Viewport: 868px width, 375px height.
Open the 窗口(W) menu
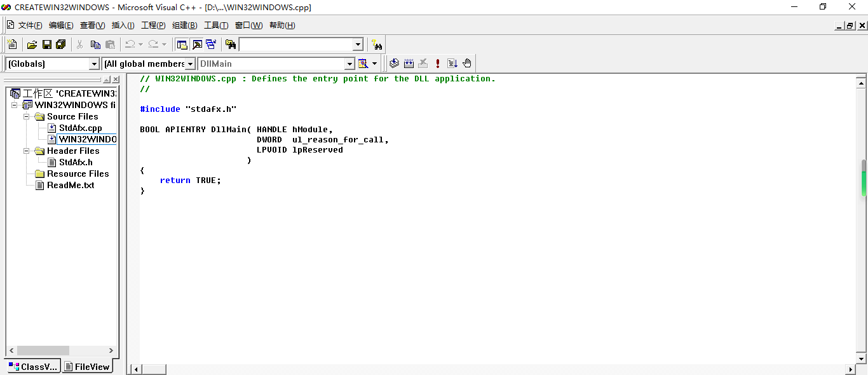coord(248,25)
